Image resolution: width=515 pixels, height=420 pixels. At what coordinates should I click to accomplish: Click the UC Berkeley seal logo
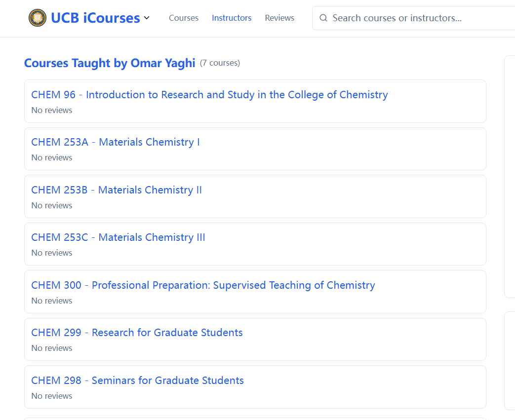(37, 18)
